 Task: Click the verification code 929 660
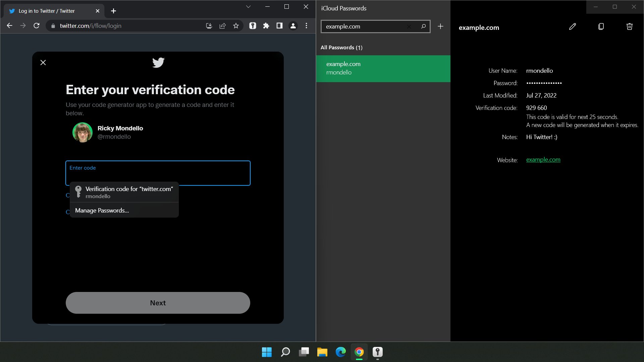(536, 108)
